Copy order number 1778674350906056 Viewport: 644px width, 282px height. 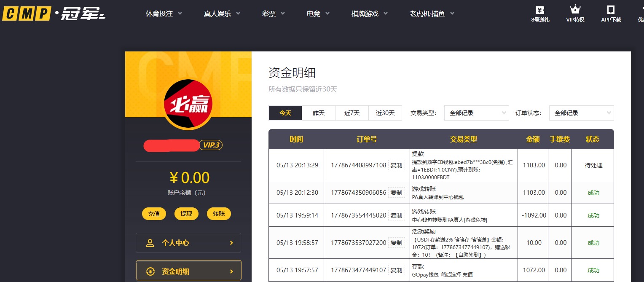(396, 193)
